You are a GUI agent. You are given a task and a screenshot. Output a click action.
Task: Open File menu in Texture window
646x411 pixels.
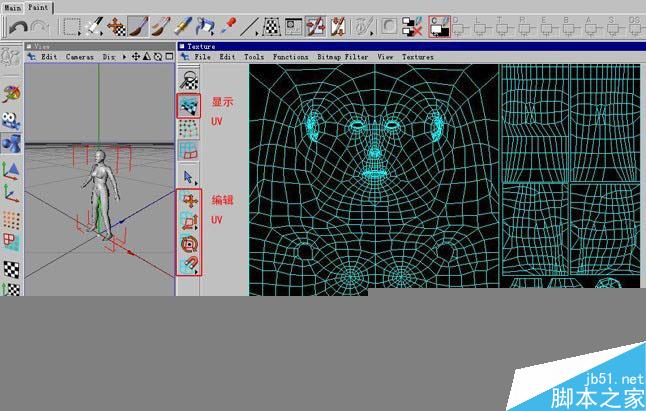(202, 57)
